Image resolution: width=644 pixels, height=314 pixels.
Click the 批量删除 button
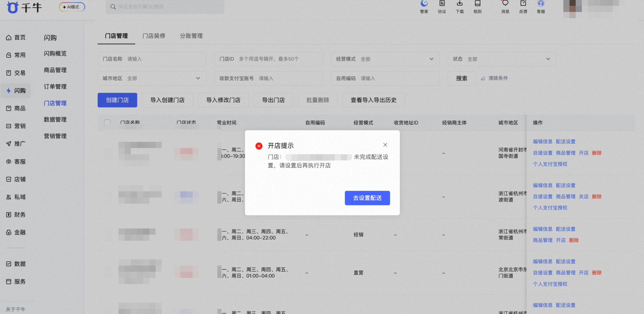318,100
